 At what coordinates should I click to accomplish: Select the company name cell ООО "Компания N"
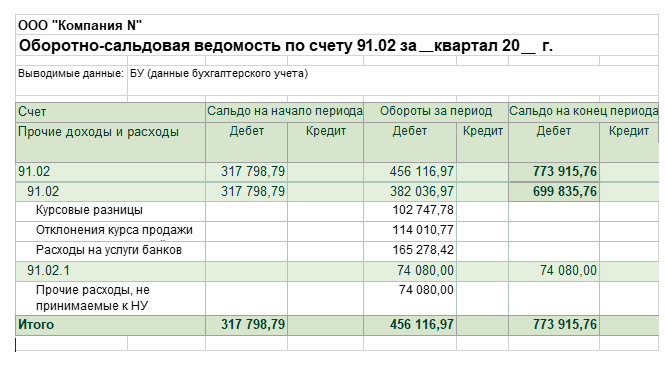[x=80, y=25]
